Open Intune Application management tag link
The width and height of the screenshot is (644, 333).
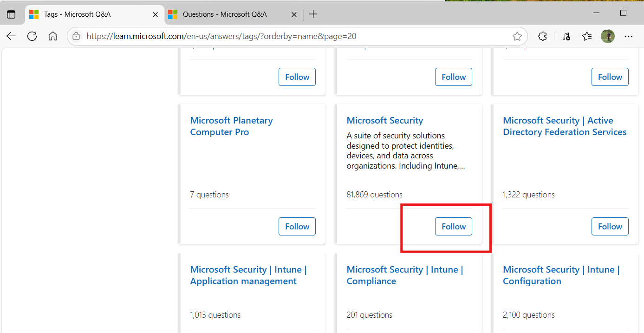[248, 275]
